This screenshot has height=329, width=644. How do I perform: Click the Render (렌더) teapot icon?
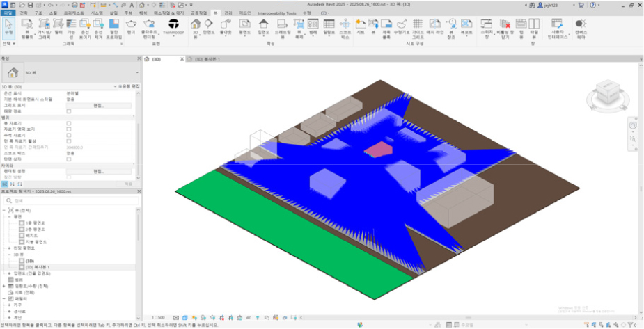(132, 26)
